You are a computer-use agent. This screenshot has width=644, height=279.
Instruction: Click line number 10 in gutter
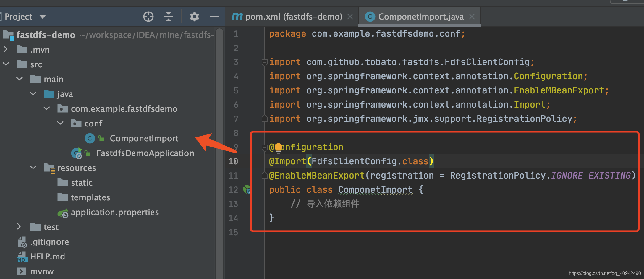[233, 161]
